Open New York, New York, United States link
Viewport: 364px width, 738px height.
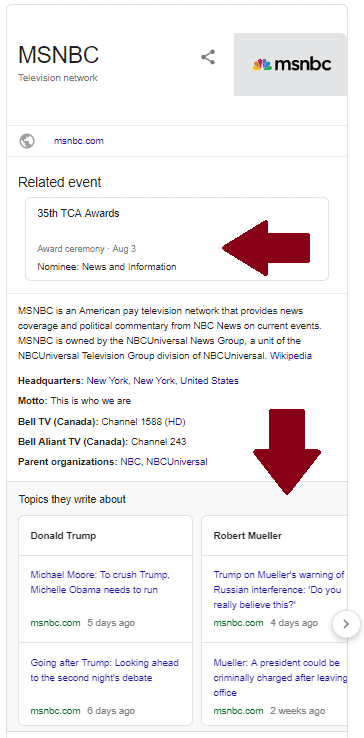(162, 381)
